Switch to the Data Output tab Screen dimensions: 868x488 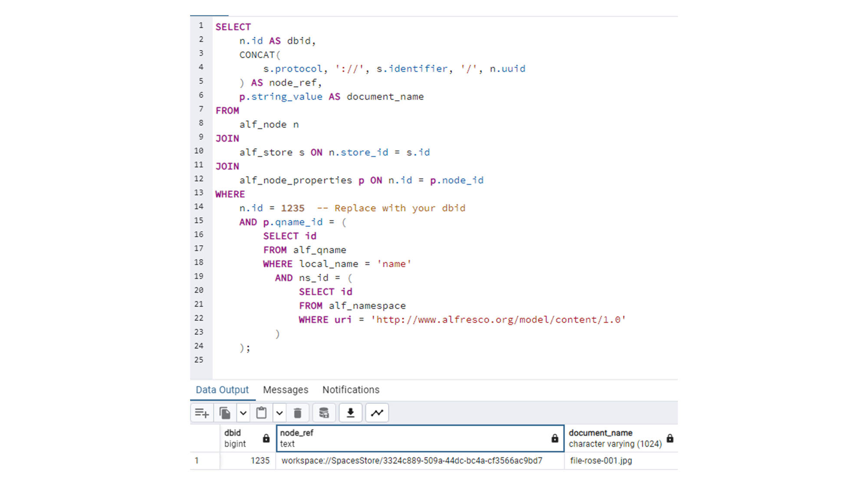pyautogui.click(x=222, y=390)
